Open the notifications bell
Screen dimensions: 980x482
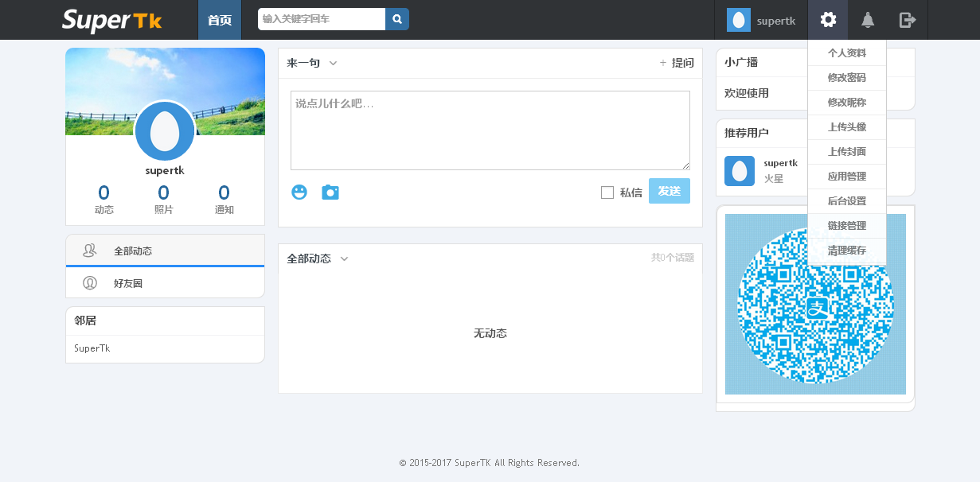pyautogui.click(x=868, y=20)
